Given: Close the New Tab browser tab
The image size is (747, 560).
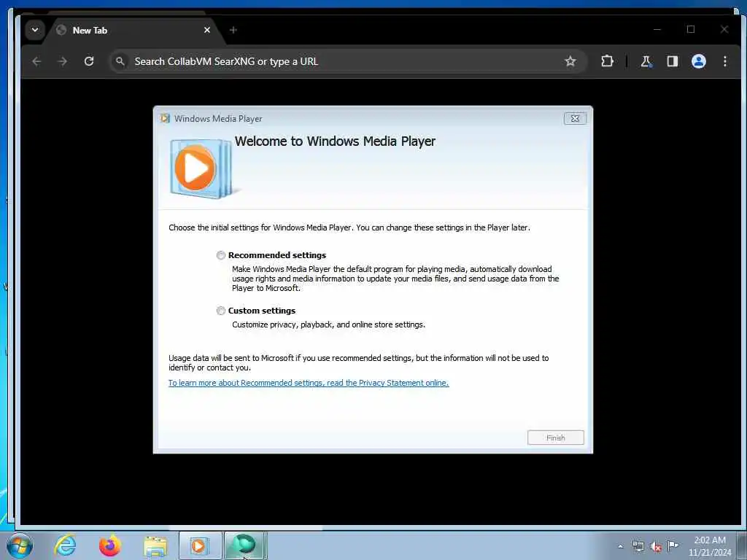Looking at the screenshot, I should [206, 30].
